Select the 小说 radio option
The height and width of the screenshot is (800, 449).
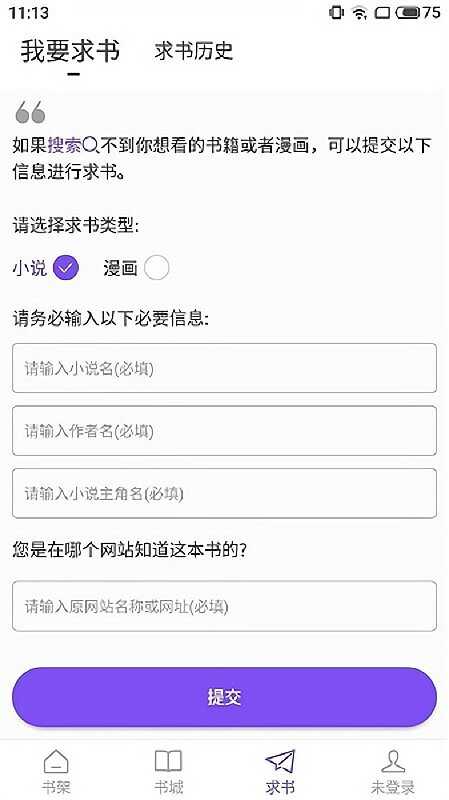coord(66,268)
